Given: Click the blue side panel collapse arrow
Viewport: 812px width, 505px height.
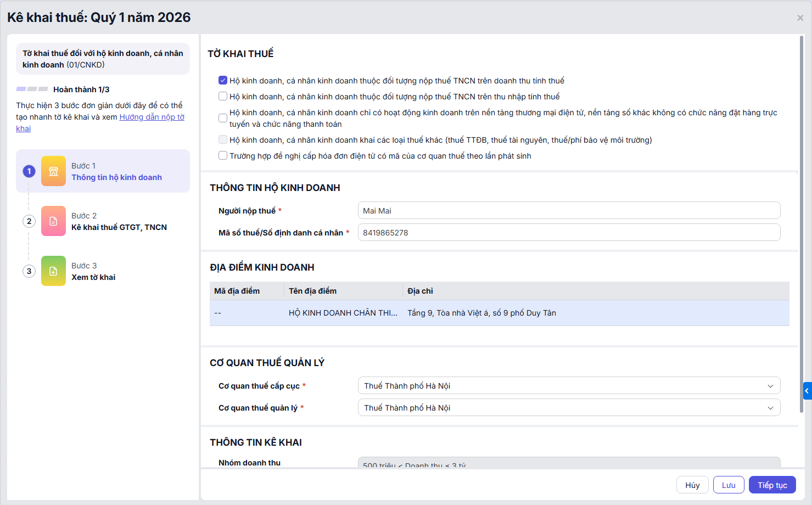Looking at the screenshot, I should click(807, 391).
